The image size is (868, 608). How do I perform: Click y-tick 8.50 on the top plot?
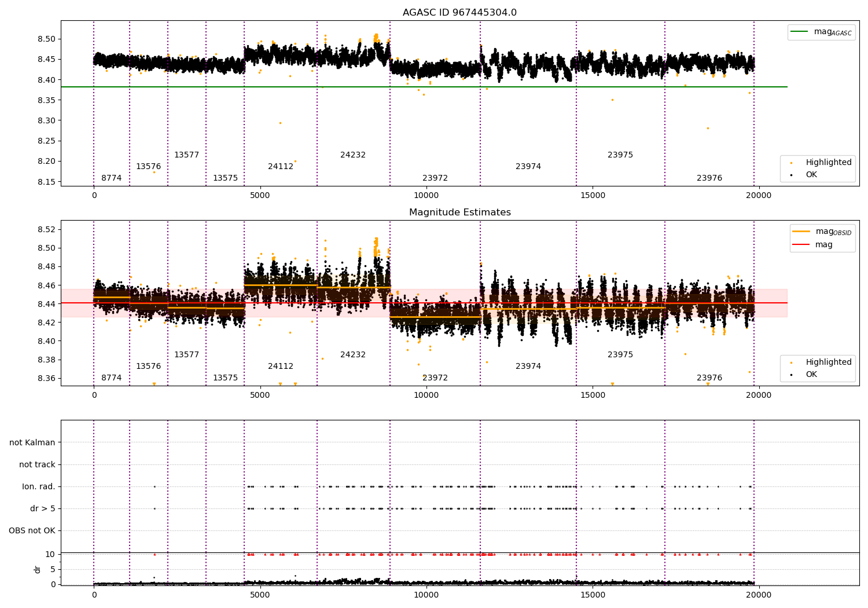[x=46, y=39]
